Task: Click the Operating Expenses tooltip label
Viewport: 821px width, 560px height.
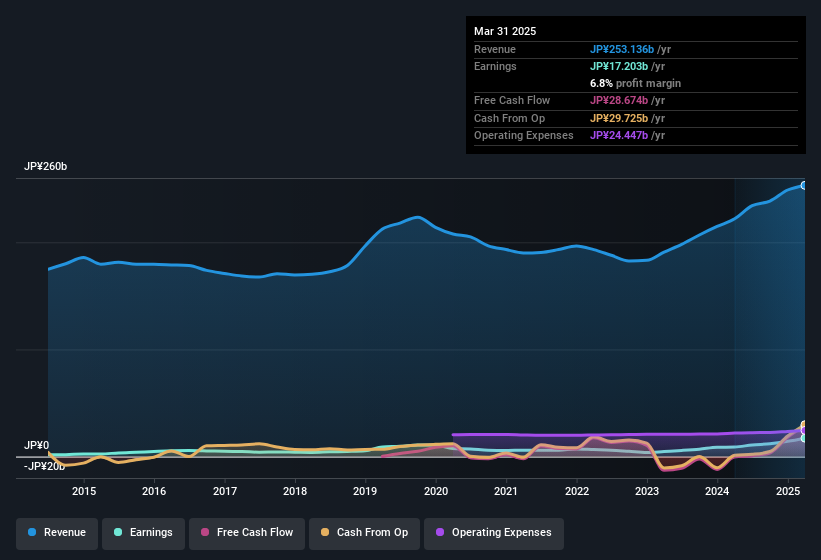Action: point(524,136)
